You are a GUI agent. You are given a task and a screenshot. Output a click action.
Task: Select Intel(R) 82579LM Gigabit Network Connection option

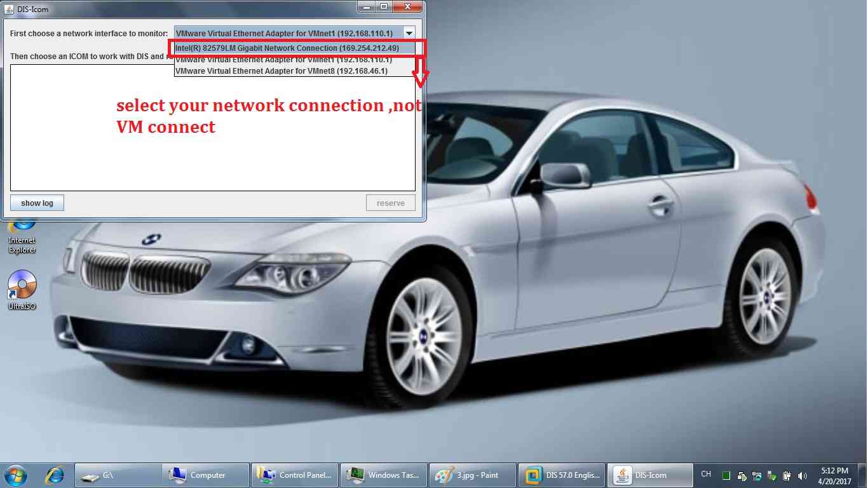(x=295, y=48)
